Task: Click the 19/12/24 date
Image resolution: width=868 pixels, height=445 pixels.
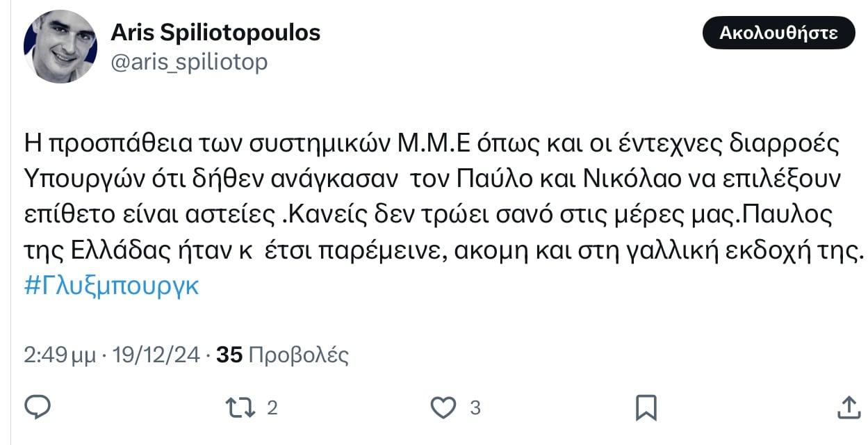Action: (x=154, y=355)
